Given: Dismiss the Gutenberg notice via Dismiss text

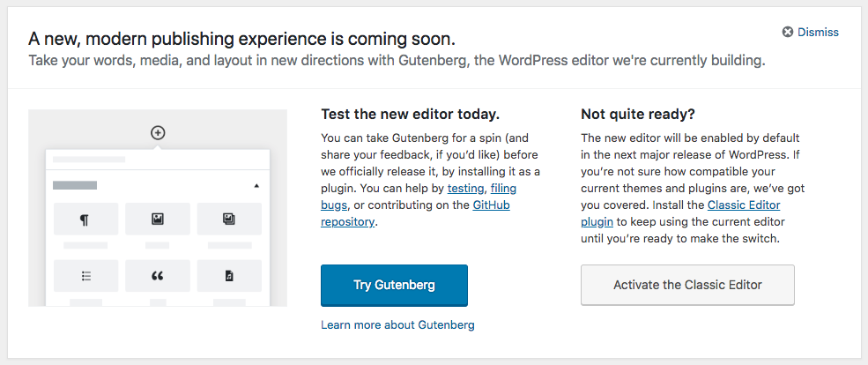Looking at the screenshot, I should point(818,32).
